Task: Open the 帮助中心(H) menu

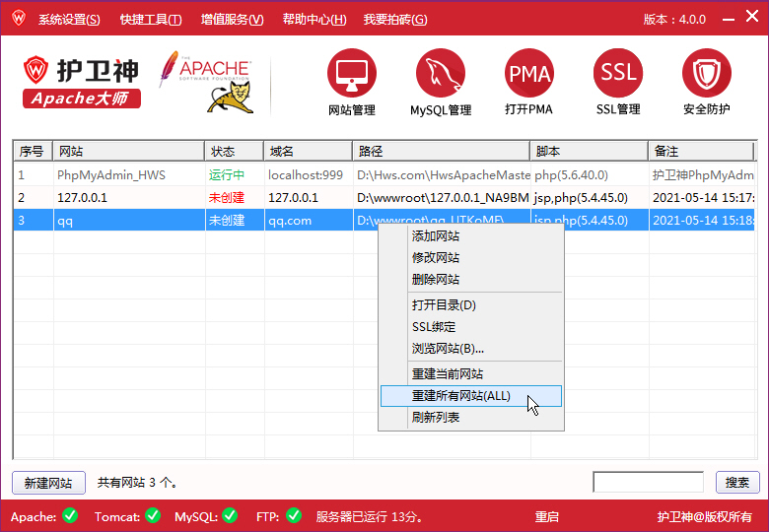Action: [x=315, y=20]
